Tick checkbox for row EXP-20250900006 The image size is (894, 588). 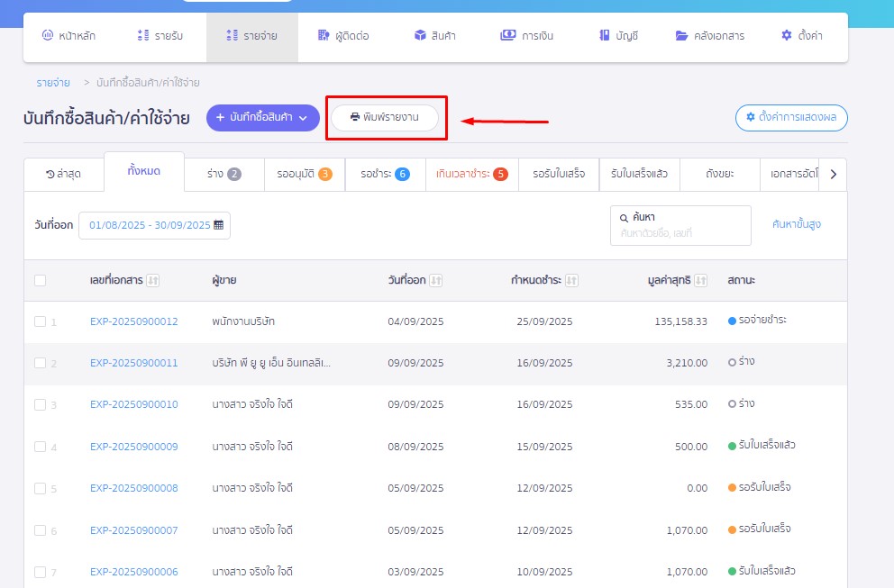tap(40, 572)
